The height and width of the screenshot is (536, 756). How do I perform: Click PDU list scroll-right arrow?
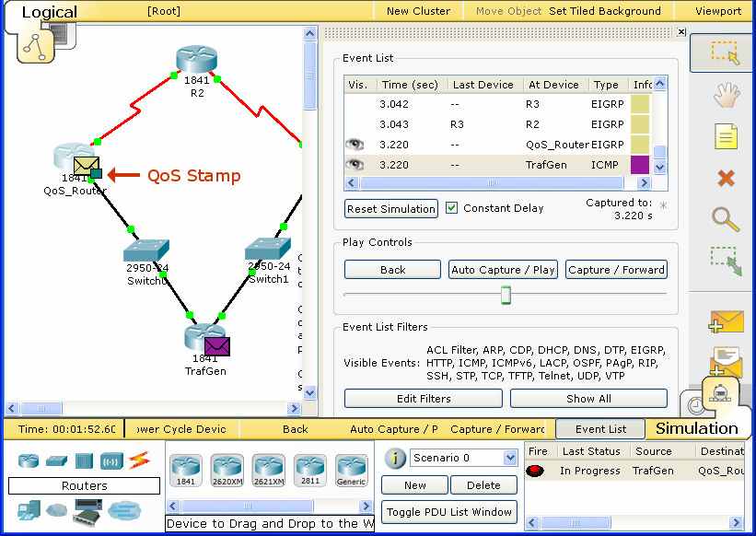click(736, 522)
